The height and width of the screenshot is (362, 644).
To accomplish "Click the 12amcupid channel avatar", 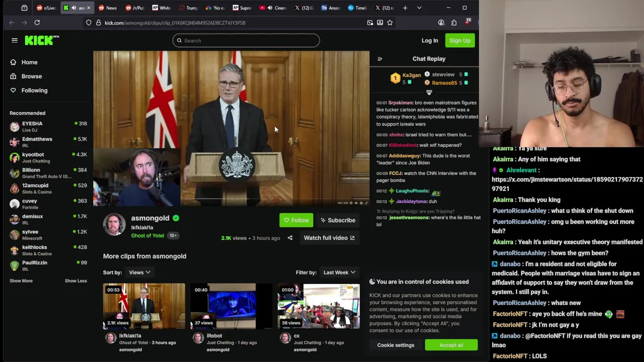I will 15,189.
